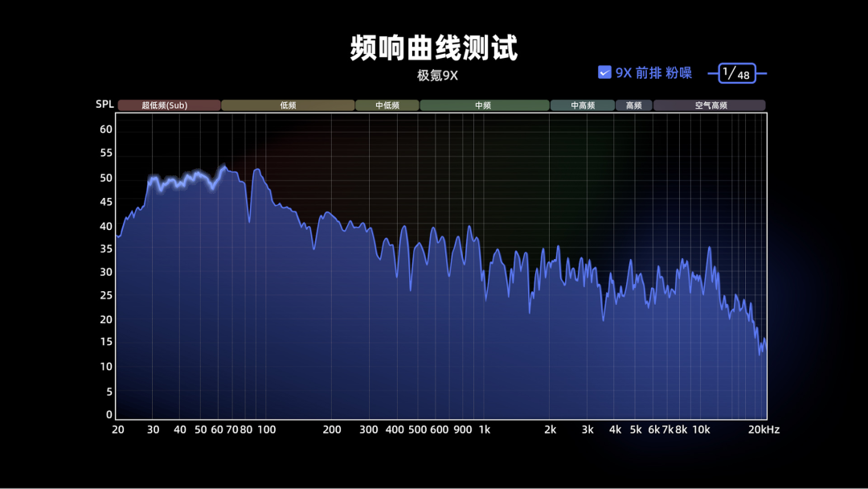Select the 空气高频 band tab
868x489 pixels.
(x=710, y=105)
